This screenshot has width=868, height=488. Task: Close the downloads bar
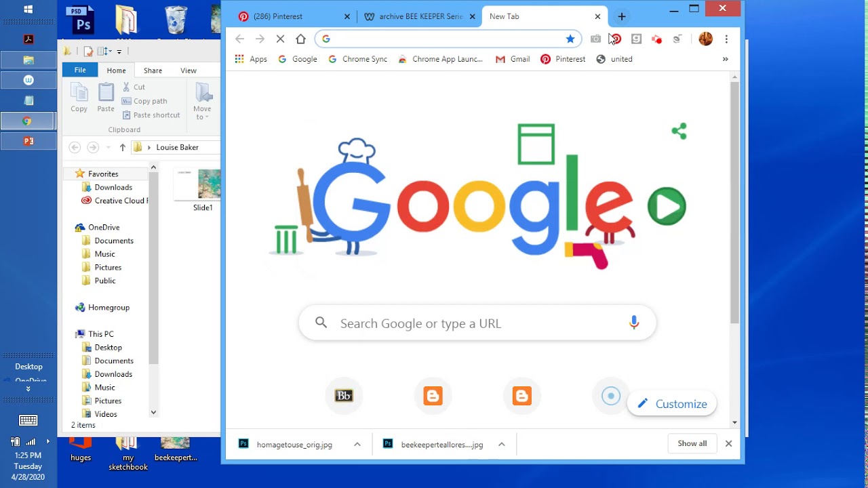point(728,443)
